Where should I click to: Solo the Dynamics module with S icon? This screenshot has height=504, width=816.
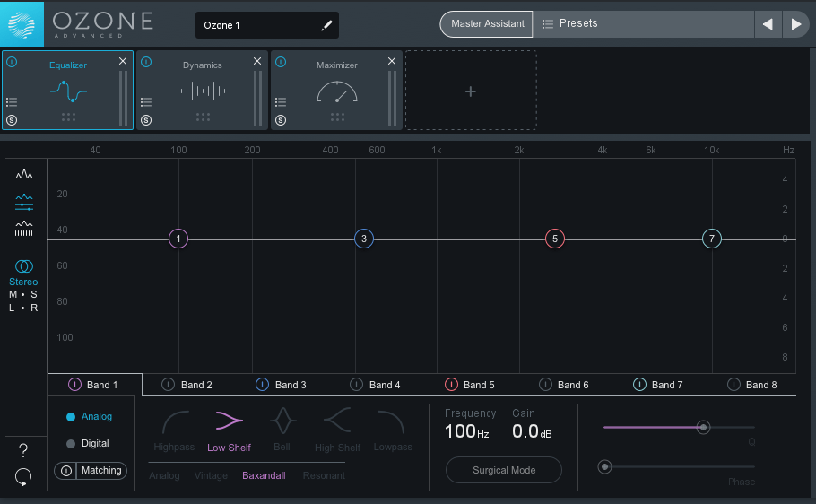(146, 120)
